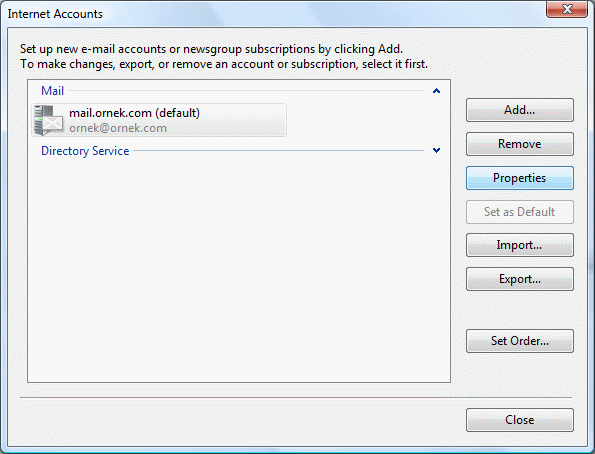The image size is (595, 454).
Task: Expand the Directory Service chevron
Action: (436, 150)
